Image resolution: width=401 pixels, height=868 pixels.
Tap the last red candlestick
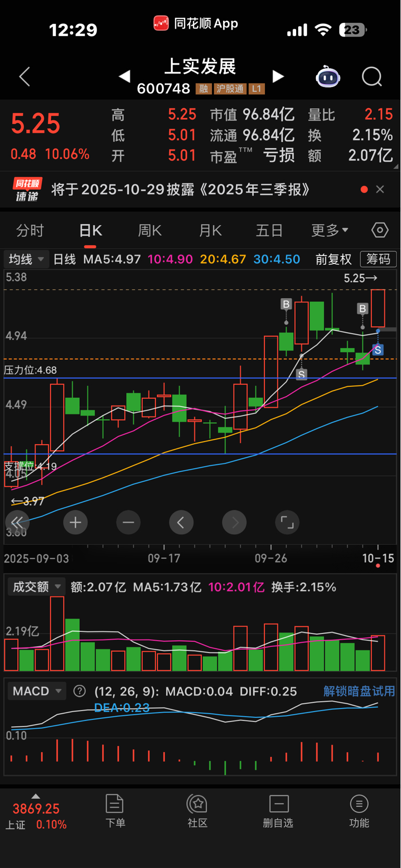[x=378, y=308]
